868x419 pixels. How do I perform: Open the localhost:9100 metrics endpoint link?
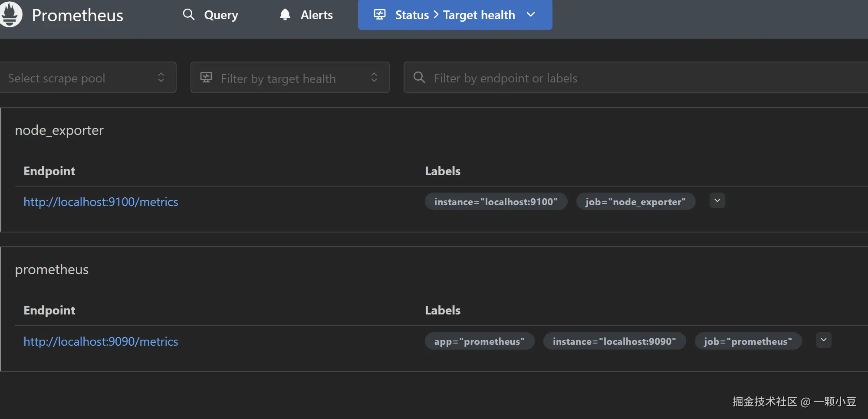[101, 202]
